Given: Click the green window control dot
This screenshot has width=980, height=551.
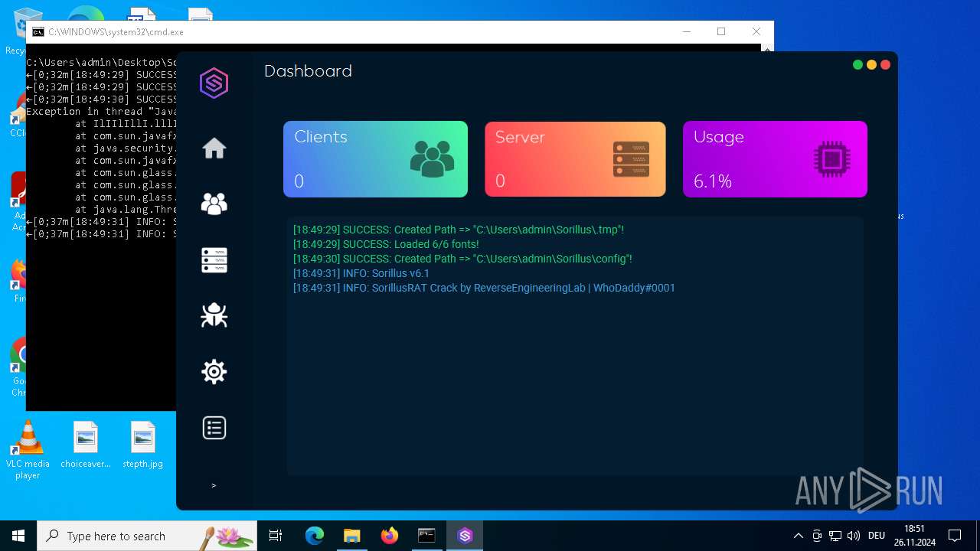Looking at the screenshot, I should [x=857, y=65].
